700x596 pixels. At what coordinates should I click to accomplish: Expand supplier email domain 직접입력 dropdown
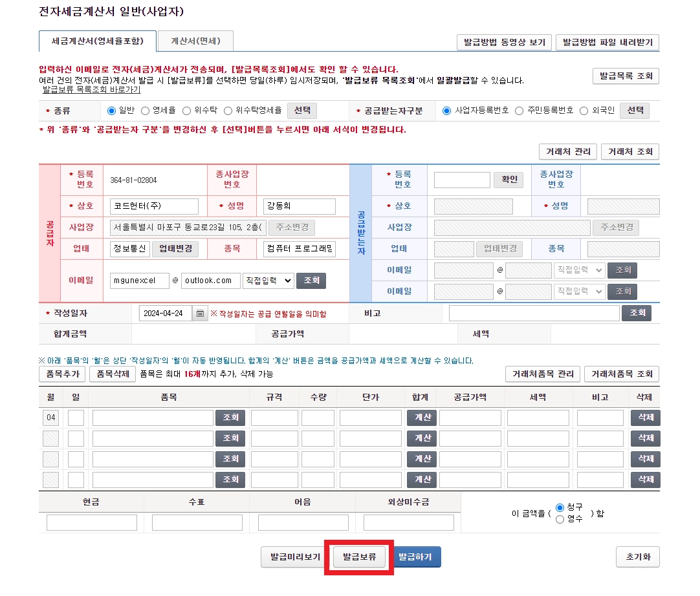tap(267, 281)
